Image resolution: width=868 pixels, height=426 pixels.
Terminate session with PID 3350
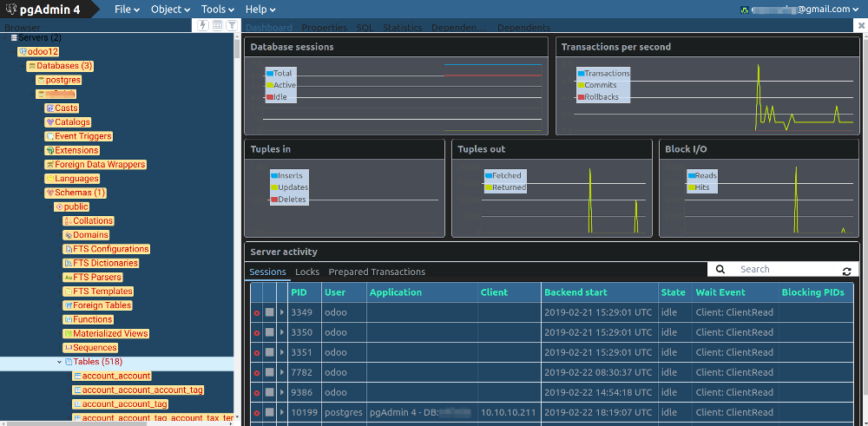click(x=256, y=332)
